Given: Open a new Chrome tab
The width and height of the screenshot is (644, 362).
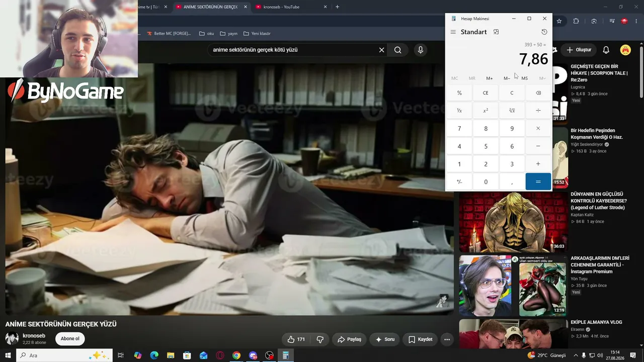Looking at the screenshot, I should coord(337,7).
